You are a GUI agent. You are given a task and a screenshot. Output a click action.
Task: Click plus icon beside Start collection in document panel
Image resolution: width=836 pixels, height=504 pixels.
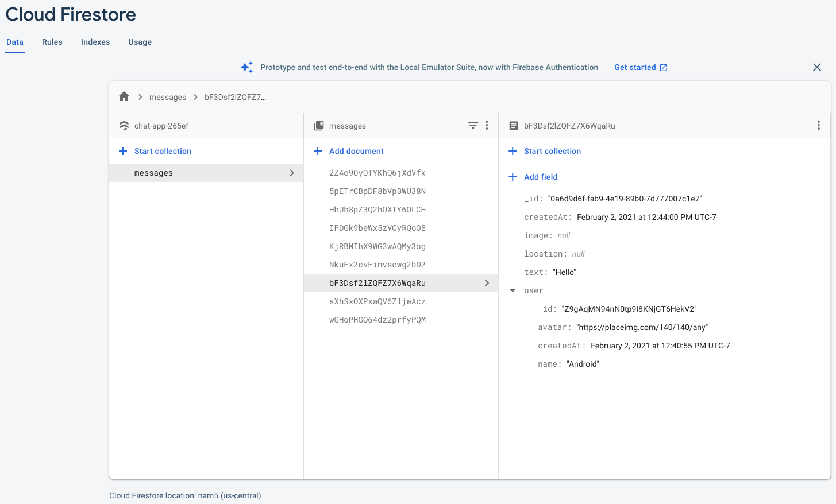[x=513, y=151]
